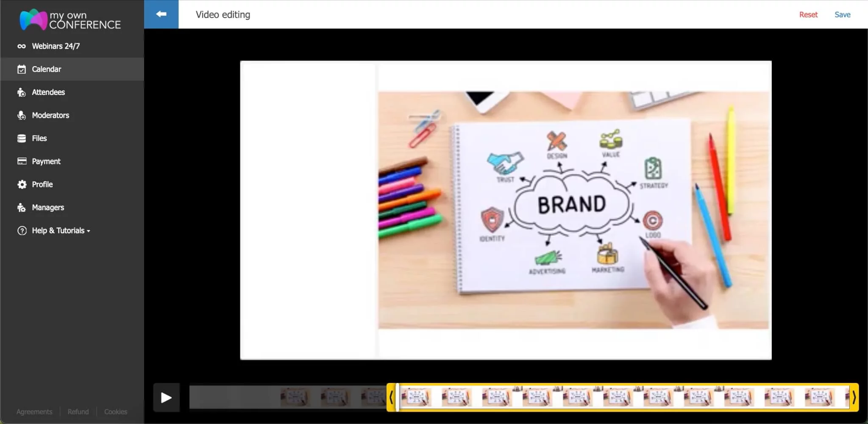Image resolution: width=868 pixels, height=424 pixels.
Task: Open the Cookies policy link
Action: click(115, 411)
